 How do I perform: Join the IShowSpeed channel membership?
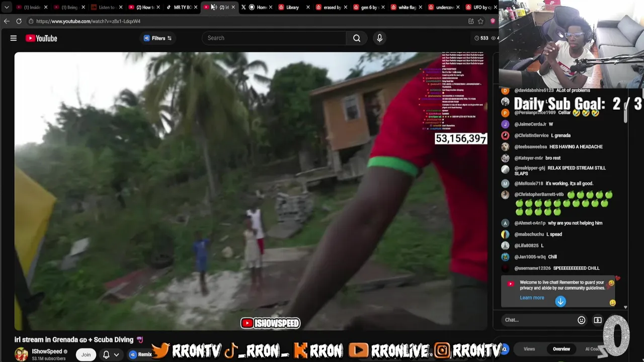pos(86,354)
